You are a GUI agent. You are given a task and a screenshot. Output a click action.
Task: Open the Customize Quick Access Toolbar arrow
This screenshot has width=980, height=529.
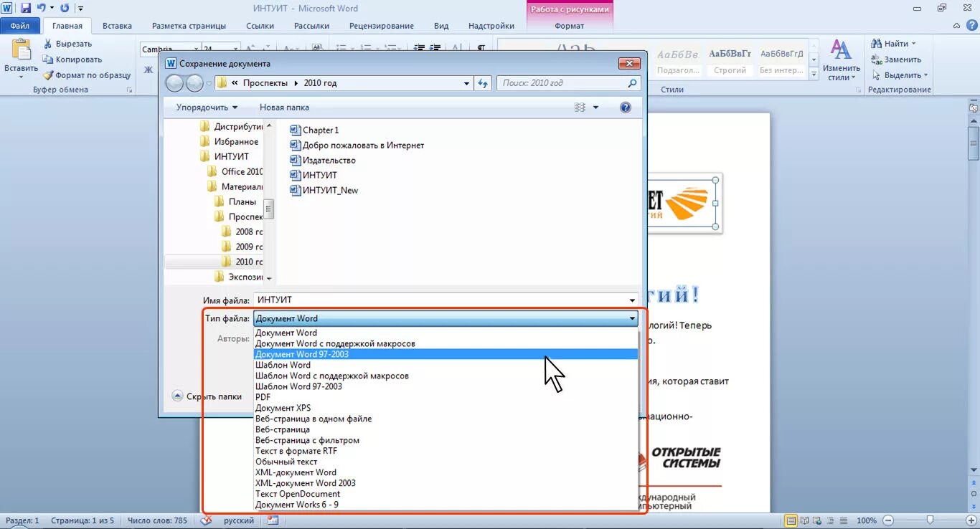tap(80, 9)
